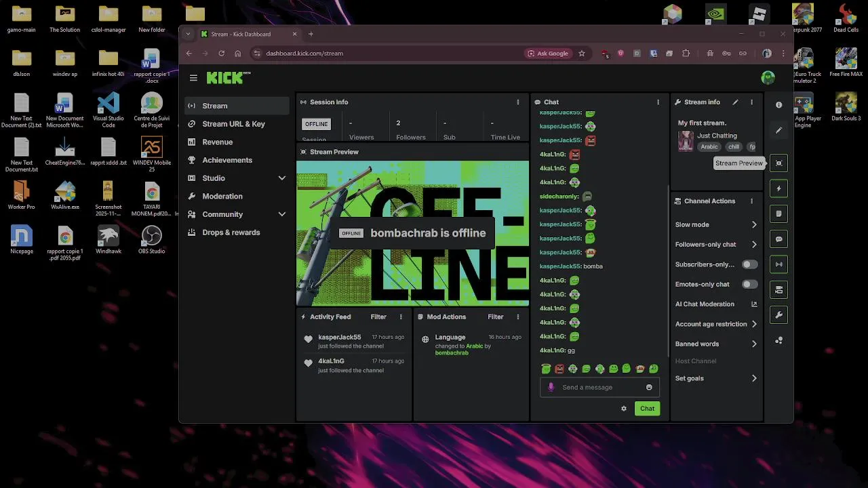868x488 pixels.
Task: Click the chill stream tag
Action: tap(734, 147)
